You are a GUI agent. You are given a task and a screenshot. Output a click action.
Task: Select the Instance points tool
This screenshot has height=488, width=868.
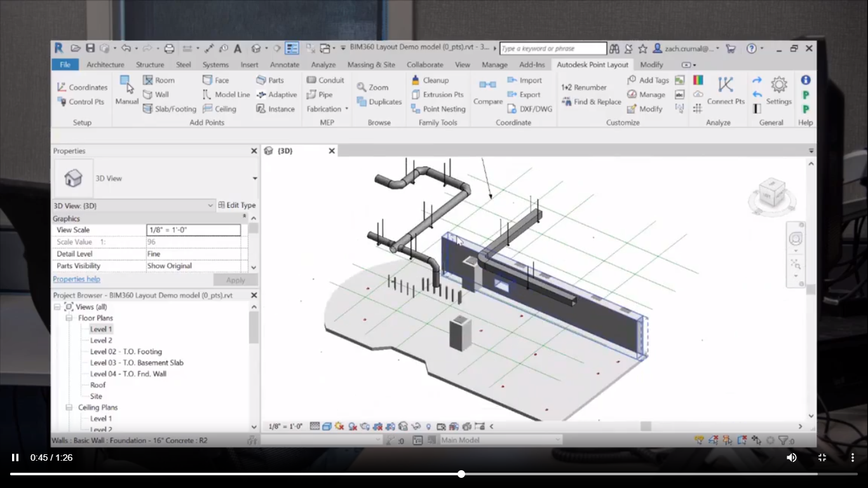point(275,109)
